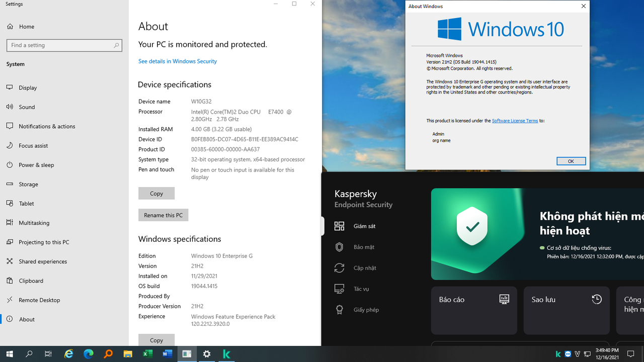Open Projecting to this PC
644x362 pixels.
[64, 242]
